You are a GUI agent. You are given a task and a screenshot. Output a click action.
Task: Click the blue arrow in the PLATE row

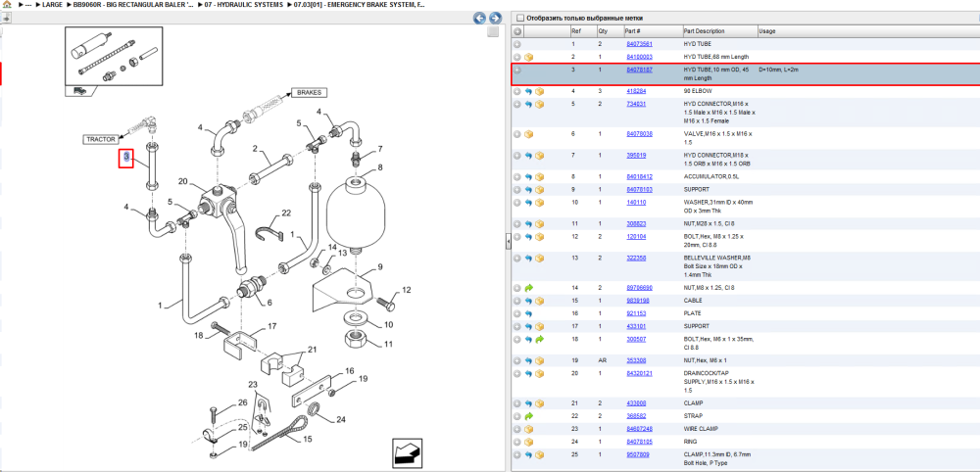point(528,313)
